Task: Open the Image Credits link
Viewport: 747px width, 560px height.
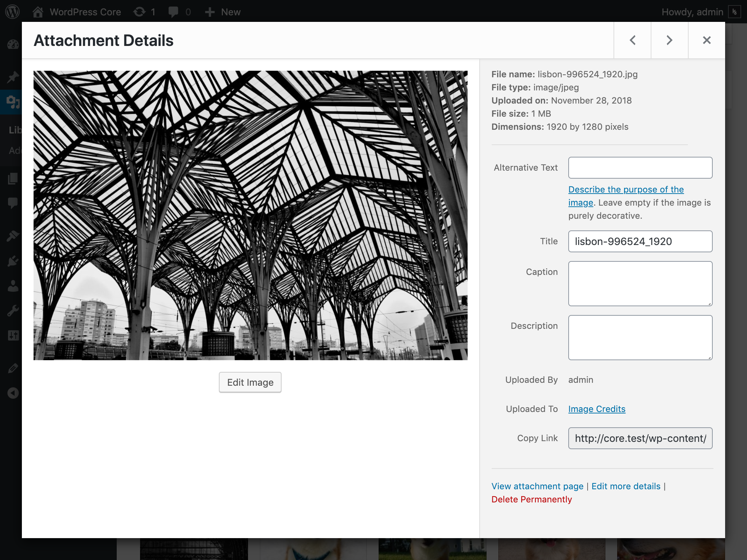Action: pos(597,409)
